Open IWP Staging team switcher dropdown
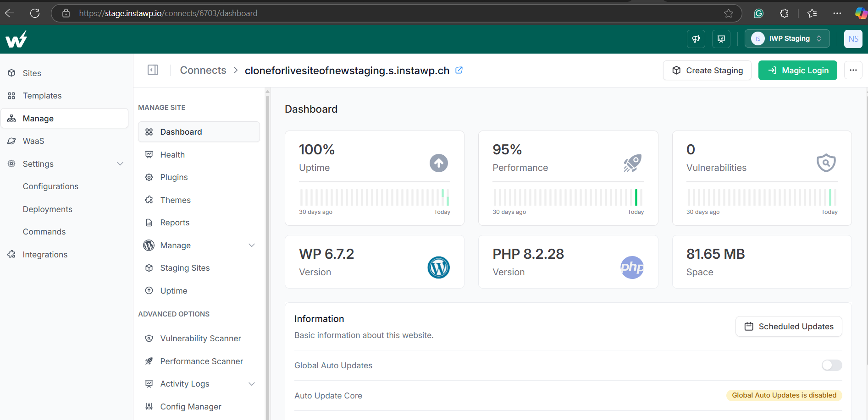The height and width of the screenshot is (420, 868). pyautogui.click(x=787, y=39)
